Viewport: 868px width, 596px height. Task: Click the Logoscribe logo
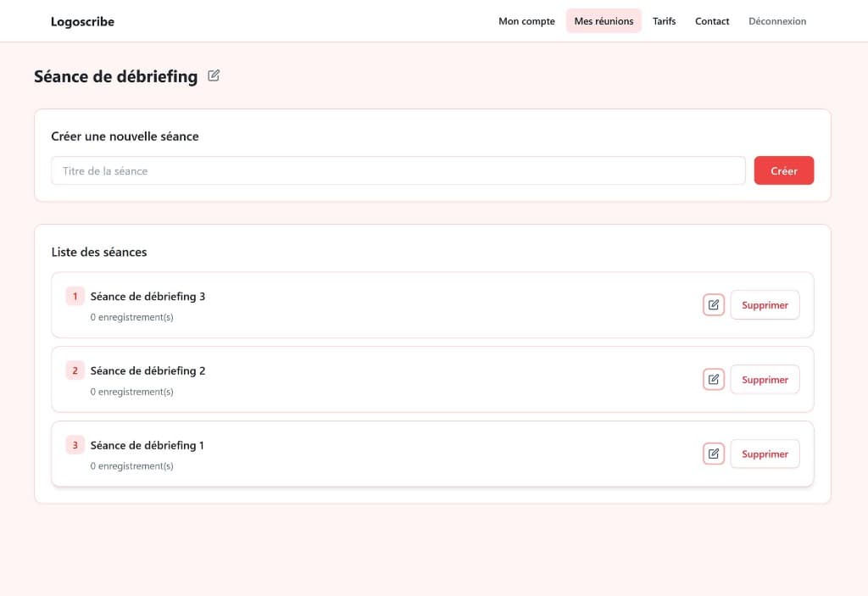click(82, 21)
